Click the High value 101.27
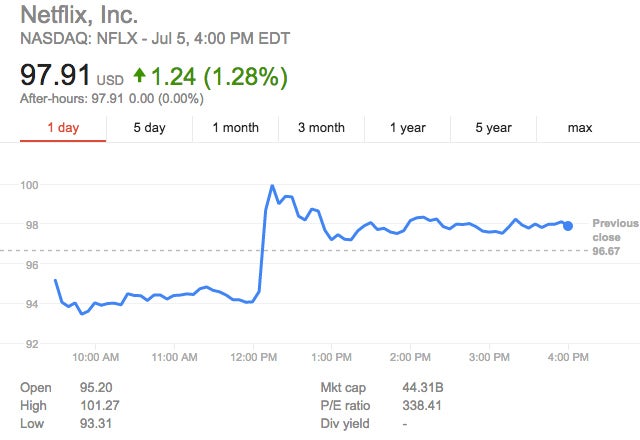Viewport: 640px width, 440px height. point(100,406)
